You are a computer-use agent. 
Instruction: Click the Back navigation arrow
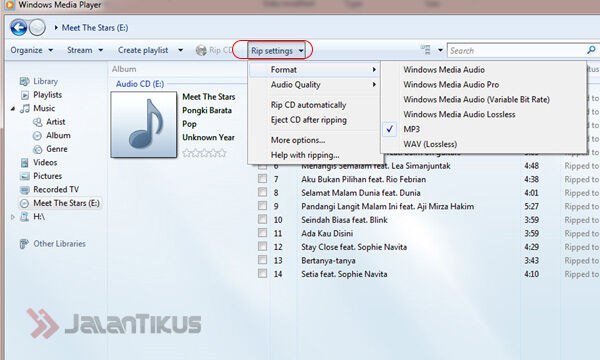[18, 28]
